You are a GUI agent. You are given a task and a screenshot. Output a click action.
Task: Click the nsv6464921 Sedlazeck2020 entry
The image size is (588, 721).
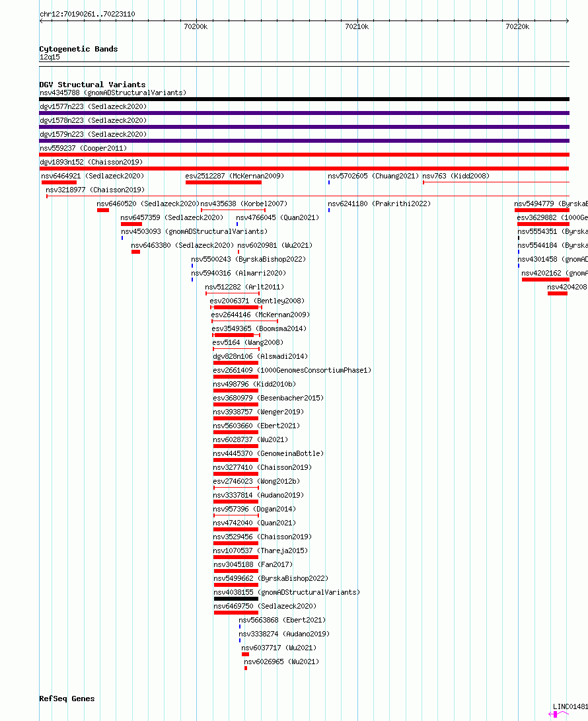click(x=92, y=176)
